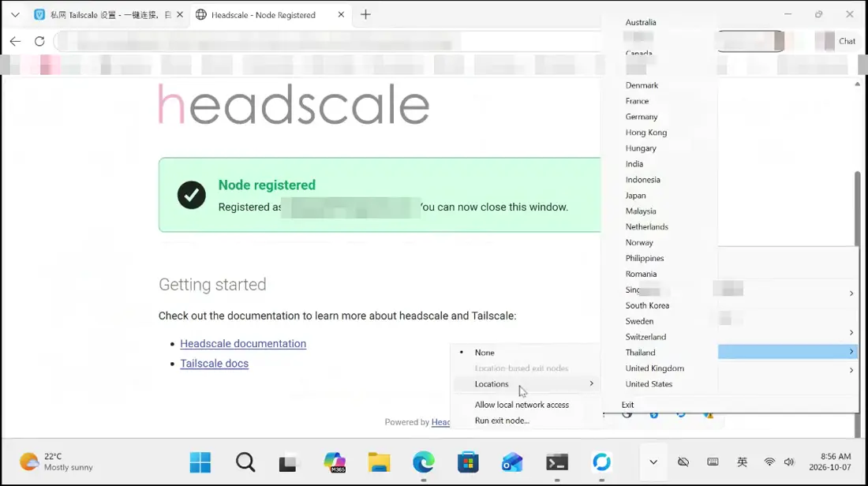Open the weather widget showing 22°C
The height and width of the screenshot is (486, 868).
coord(56,462)
